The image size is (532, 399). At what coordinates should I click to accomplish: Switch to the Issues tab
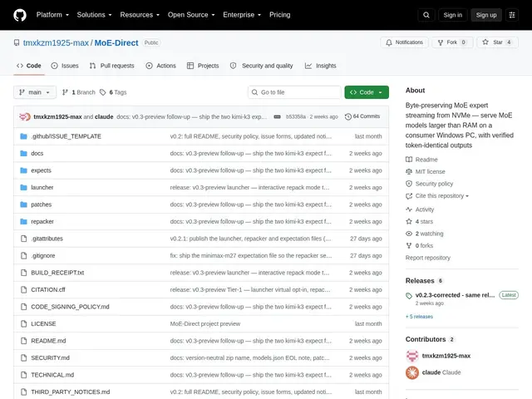coord(65,66)
